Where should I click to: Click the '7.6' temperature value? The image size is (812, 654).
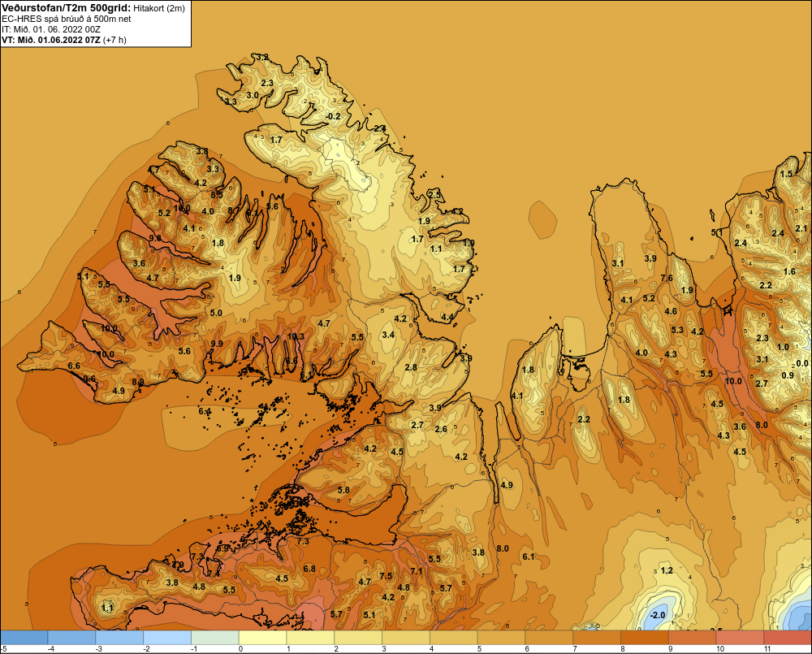[667, 278]
